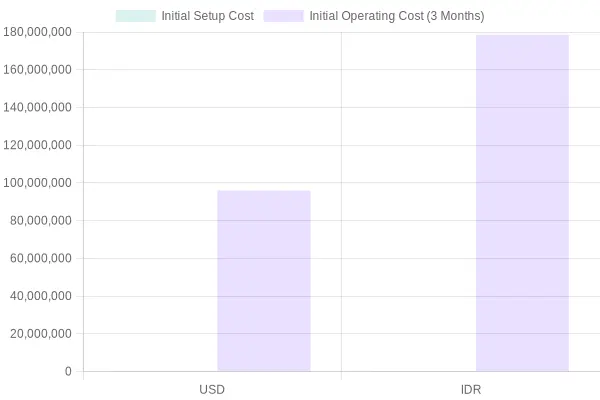This screenshot has width=600, height=400.
Task: Click the USD axis label
Action: [212, 390]
